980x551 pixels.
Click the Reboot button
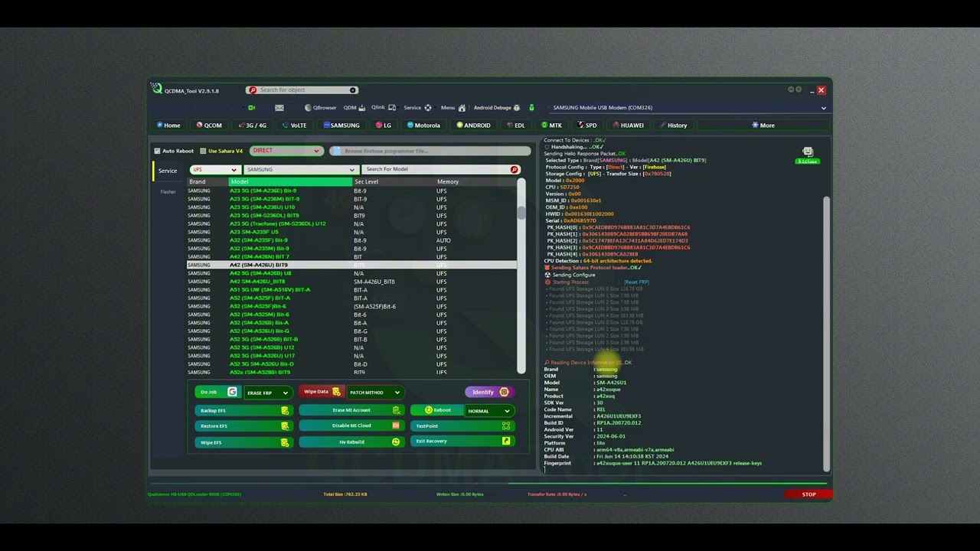pos(438,410)
